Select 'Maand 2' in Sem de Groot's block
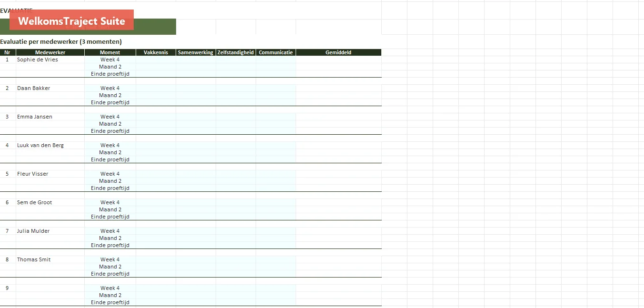 110,209
